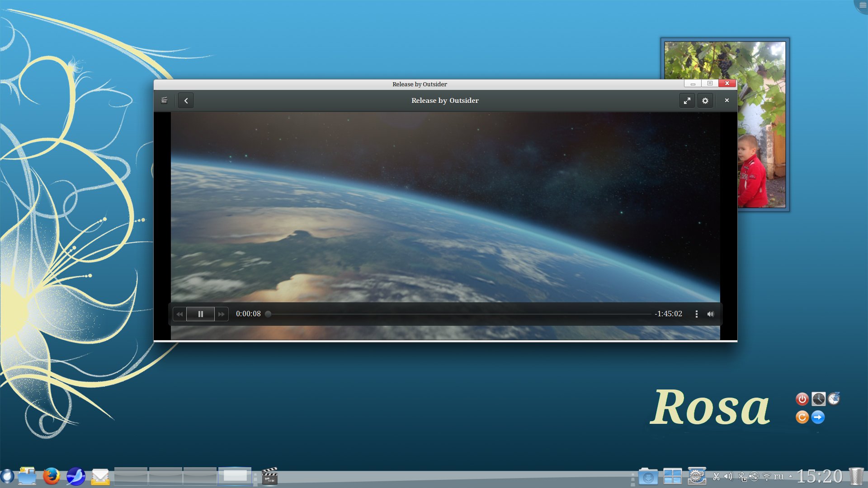Click the fast-forward button

[221, 314]
